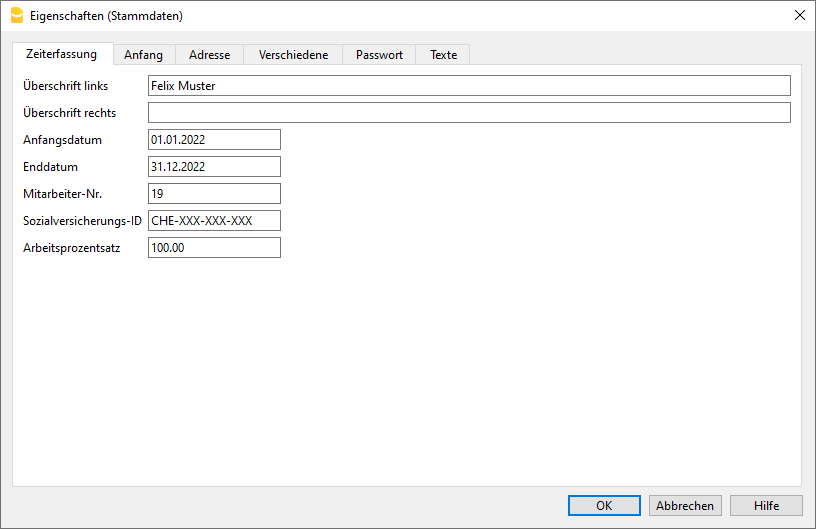Click the Mitarbeiter-Nr. input box

tap(213, 194)
